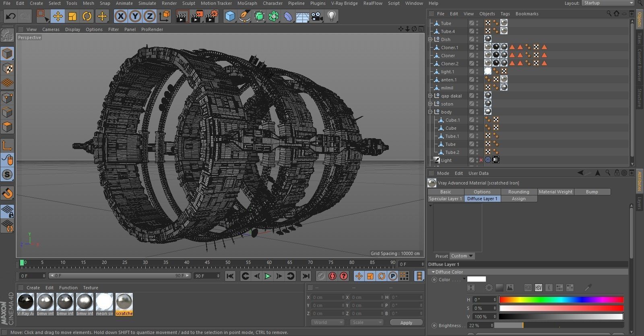This screenshot has height=336, width=644.
Task: Click the spline Pen tool icon
Action: 244,17
